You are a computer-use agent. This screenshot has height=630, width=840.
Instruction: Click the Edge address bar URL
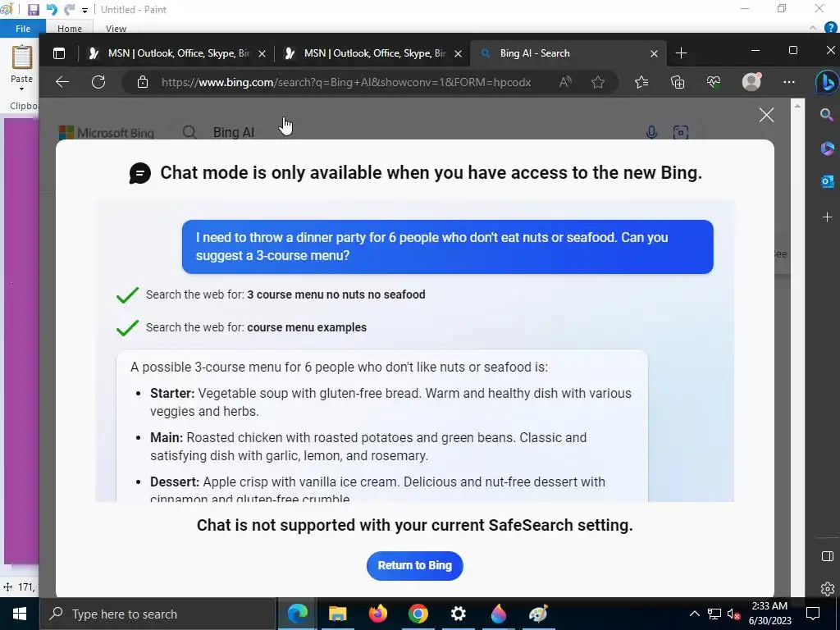pos(346,82)
